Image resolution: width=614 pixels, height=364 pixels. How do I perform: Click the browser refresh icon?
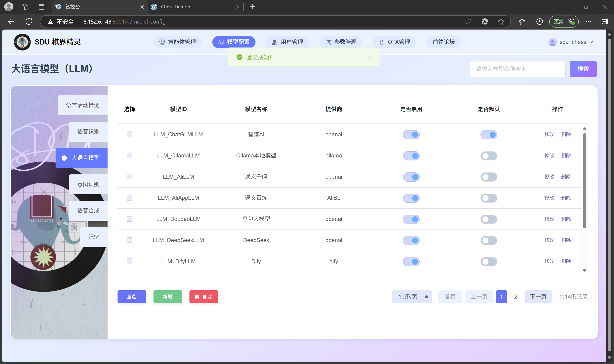[29, 22]
